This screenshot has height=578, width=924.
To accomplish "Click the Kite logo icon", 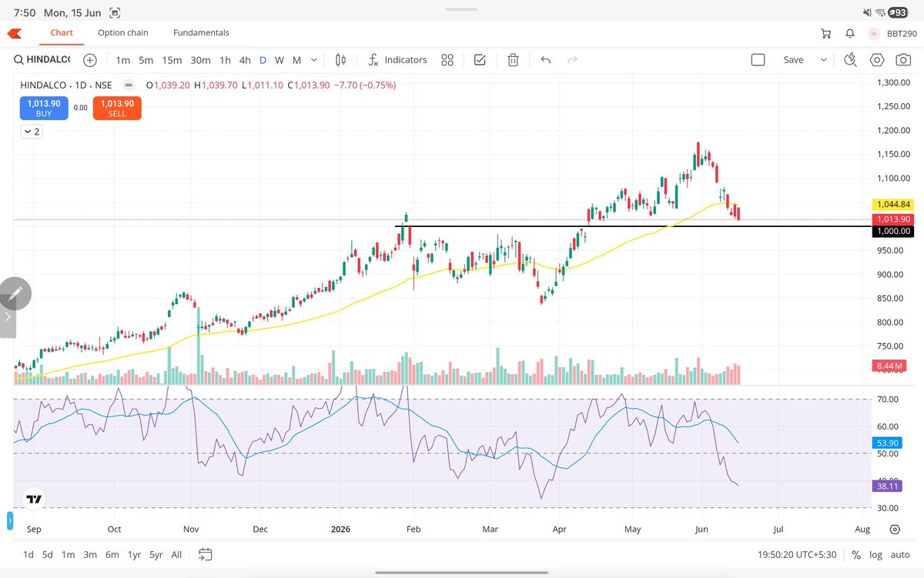I will click(x=14, y=33).
